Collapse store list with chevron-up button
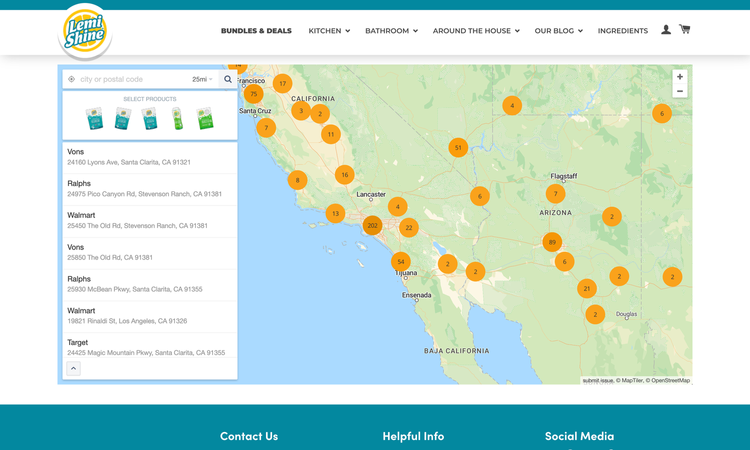The image size is (750, 450). (x=73, y=368)
